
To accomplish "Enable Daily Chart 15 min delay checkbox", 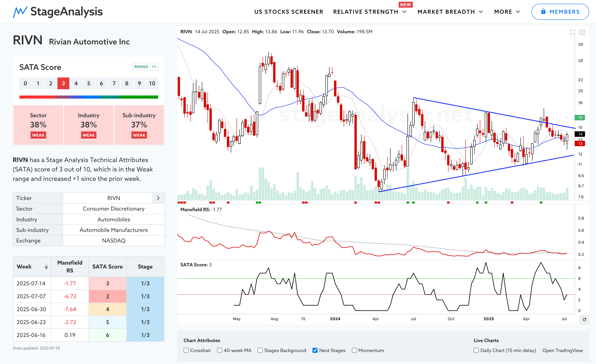I will 476,350.
